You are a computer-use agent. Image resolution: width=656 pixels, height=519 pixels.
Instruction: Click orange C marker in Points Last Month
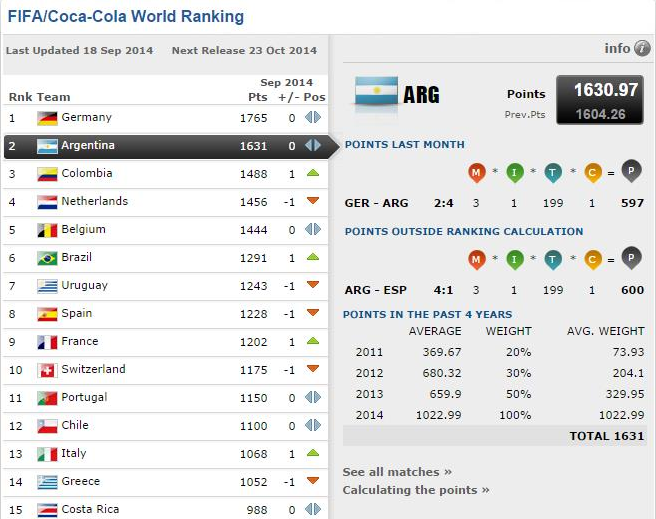click(592, 172)
